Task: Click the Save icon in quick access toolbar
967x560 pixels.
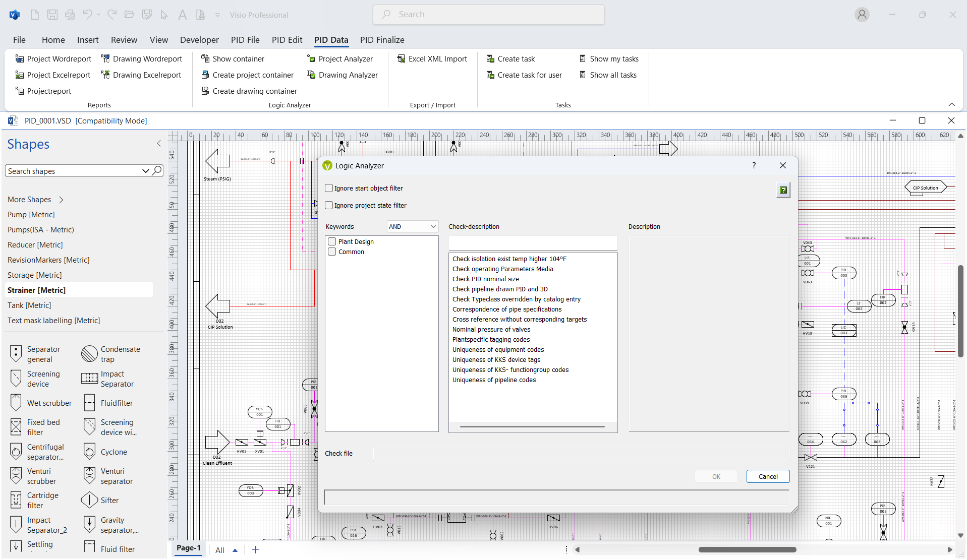Action: click(52, 15)
